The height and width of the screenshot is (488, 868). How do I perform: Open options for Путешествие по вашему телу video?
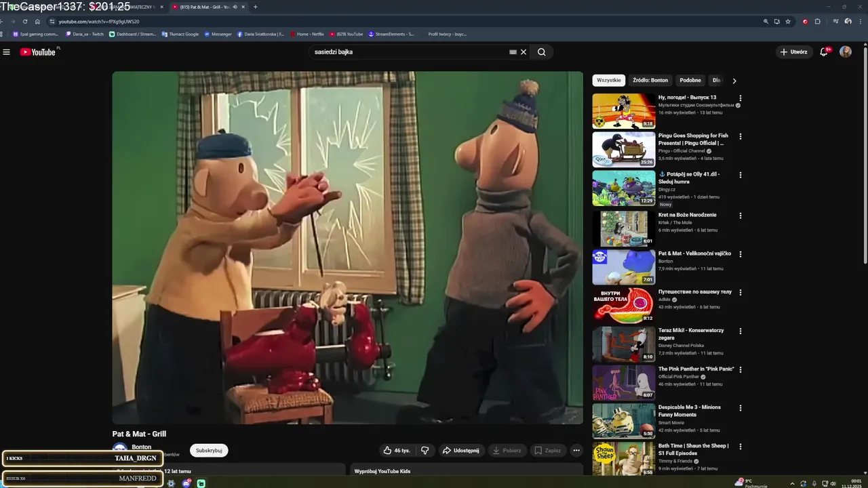[x=741, y=293]
